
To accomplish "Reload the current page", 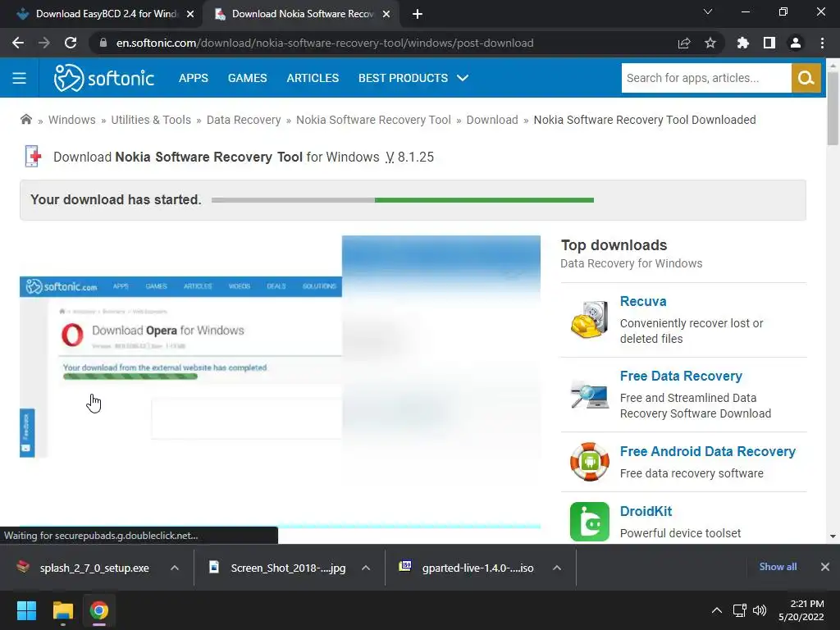I will (71, 43).
